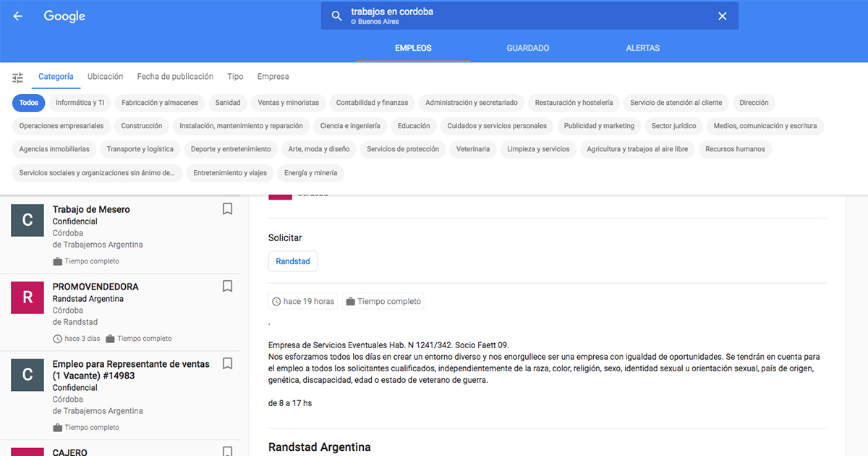This screenshot has height=456, width=868.
Task: Go back using the arrow icon
Action: click(18, 16)
